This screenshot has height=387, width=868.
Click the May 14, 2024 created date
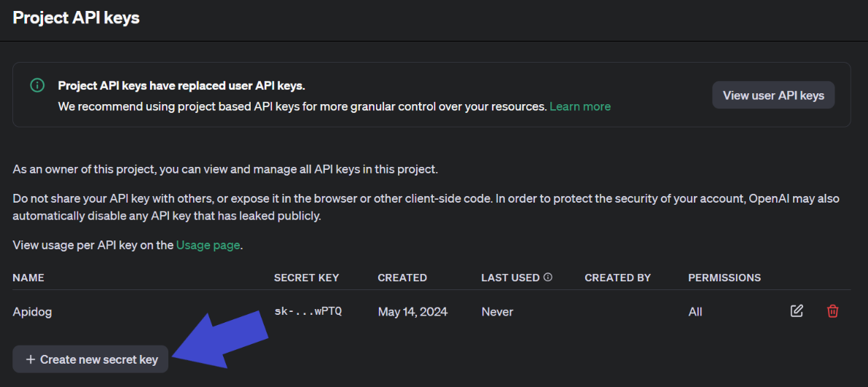pos(413,312)
